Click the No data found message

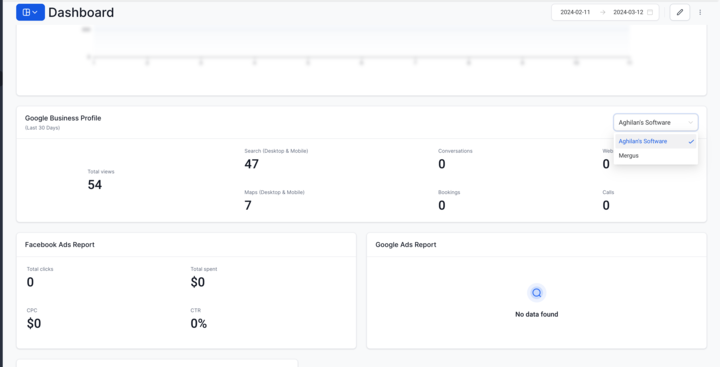click(536, 314)
